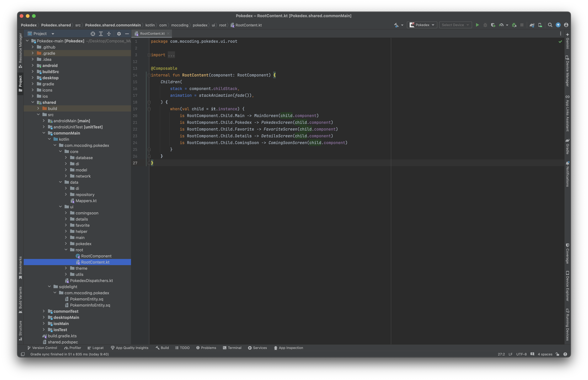Click the folded import ellipsis
The height and width of the screenshot is (380, 588).
[171, 55]
